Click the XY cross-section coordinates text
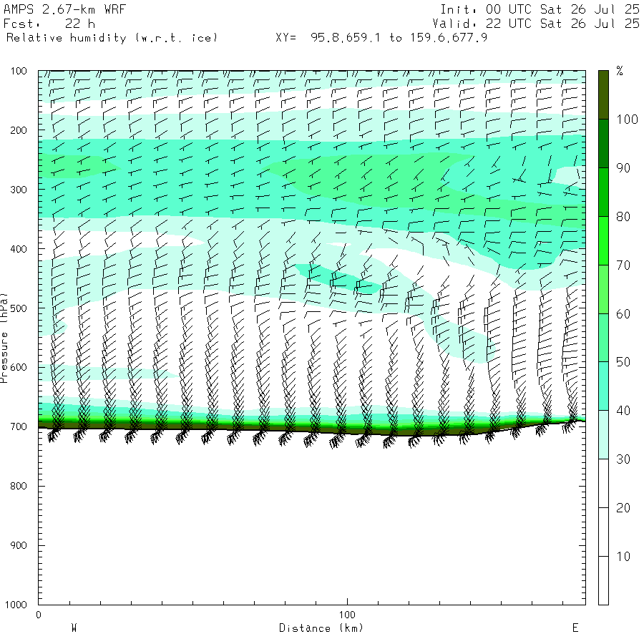 tap(381, 38)
